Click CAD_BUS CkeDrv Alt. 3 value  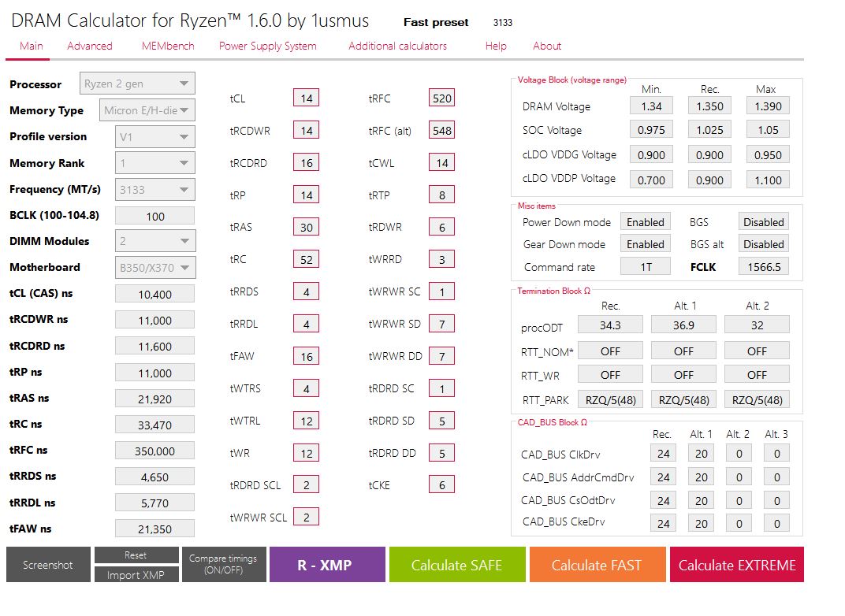click(x=776, y=523)
